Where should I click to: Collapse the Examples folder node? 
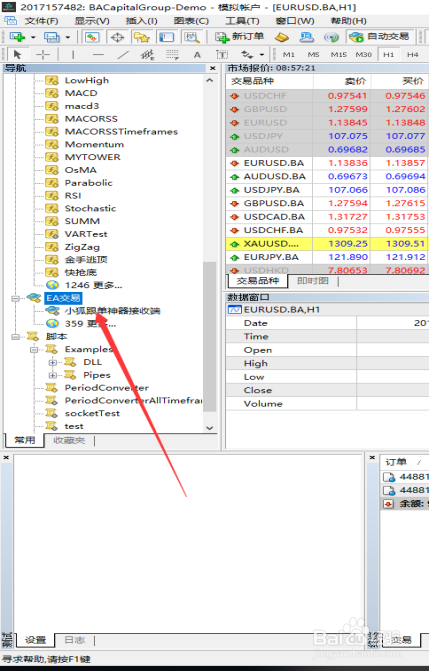(x=33, y=350)
